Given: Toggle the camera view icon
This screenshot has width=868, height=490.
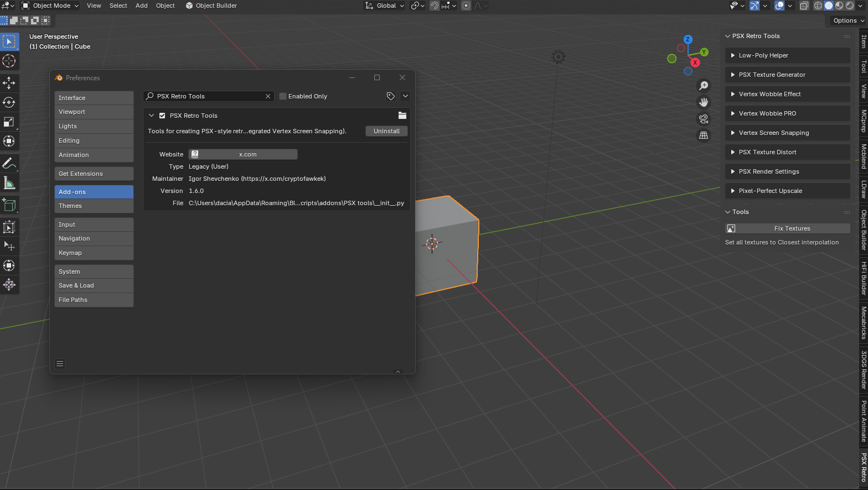Looking at the screenshot, I should pos(704,119).
